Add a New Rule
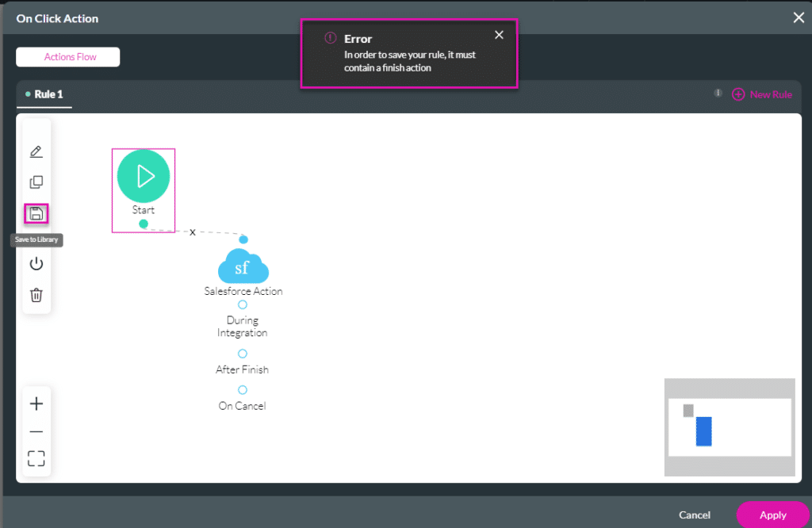The image size is (812, 528). pos(761,94)
